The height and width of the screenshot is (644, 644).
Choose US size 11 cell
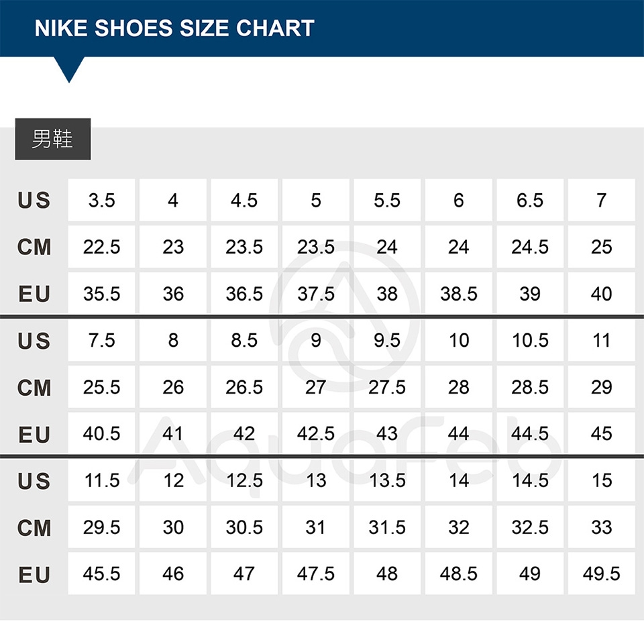point(602,341)
